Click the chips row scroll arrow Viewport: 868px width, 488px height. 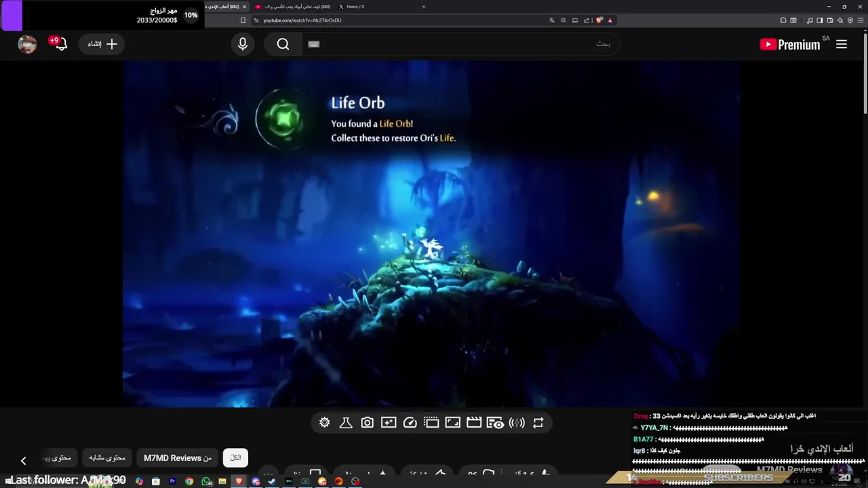point(23,461)
